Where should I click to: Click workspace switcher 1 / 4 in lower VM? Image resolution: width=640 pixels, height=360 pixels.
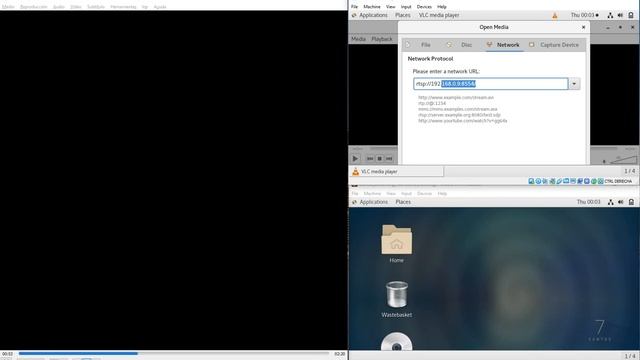tap(630, 356)
